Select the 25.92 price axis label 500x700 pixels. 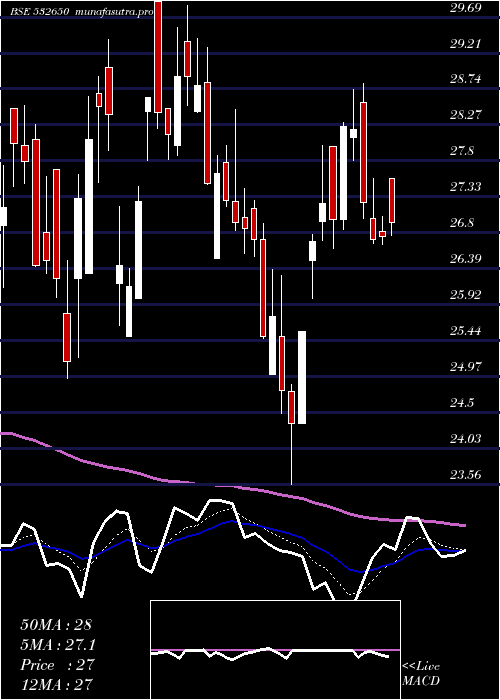466,295
